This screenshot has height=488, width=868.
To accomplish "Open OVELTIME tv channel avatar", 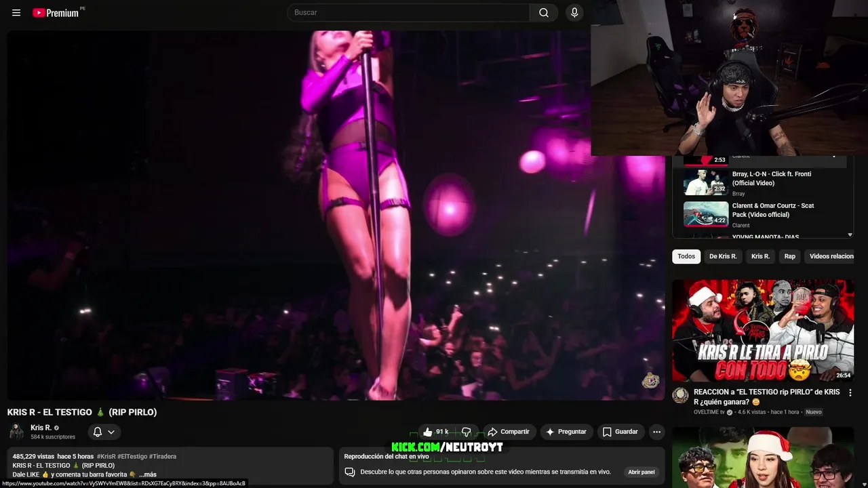I will pyautogui.click(x=680, y=396).
